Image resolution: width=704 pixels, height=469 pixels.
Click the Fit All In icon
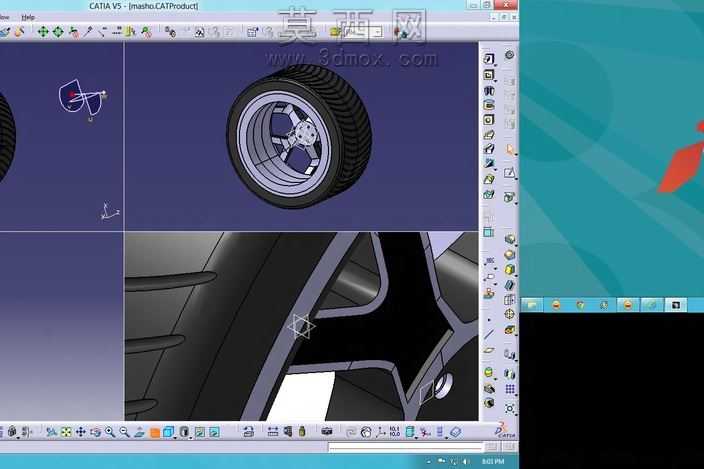[66, 432]
